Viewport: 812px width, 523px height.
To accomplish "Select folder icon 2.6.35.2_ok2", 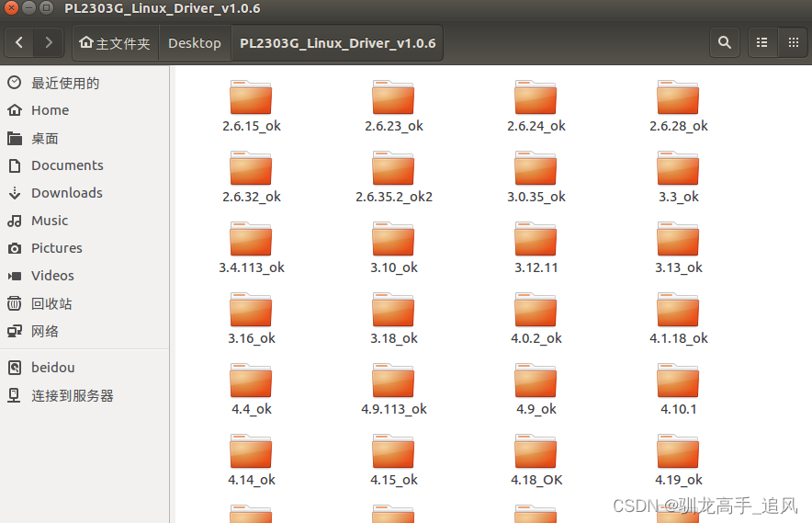I will (x=393, y=168).
